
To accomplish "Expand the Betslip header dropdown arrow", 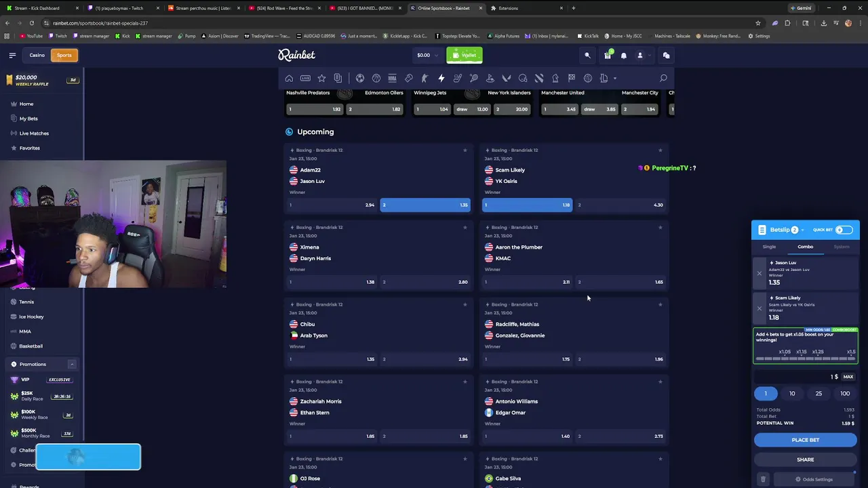I will pos(802,230).
